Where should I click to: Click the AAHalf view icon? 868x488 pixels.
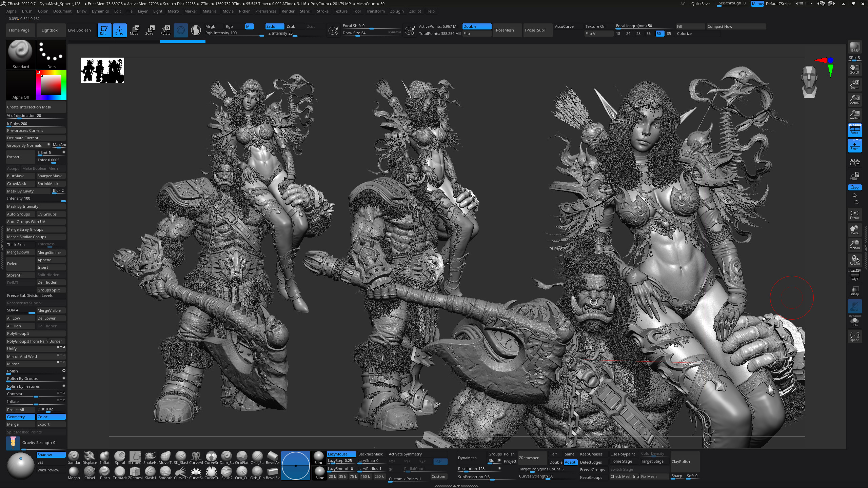[x=854, y=115]
